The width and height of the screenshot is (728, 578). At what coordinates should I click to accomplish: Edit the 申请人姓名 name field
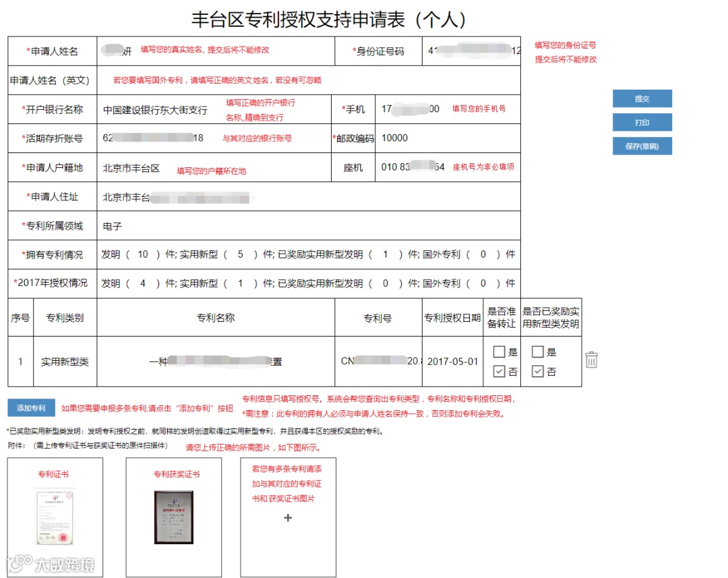(x=216, y=51)
